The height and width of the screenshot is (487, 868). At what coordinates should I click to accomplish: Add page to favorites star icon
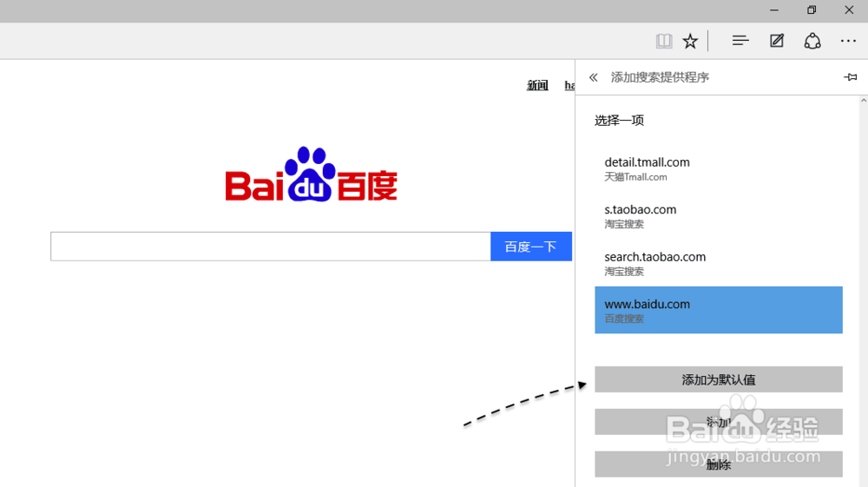(690, 41)
